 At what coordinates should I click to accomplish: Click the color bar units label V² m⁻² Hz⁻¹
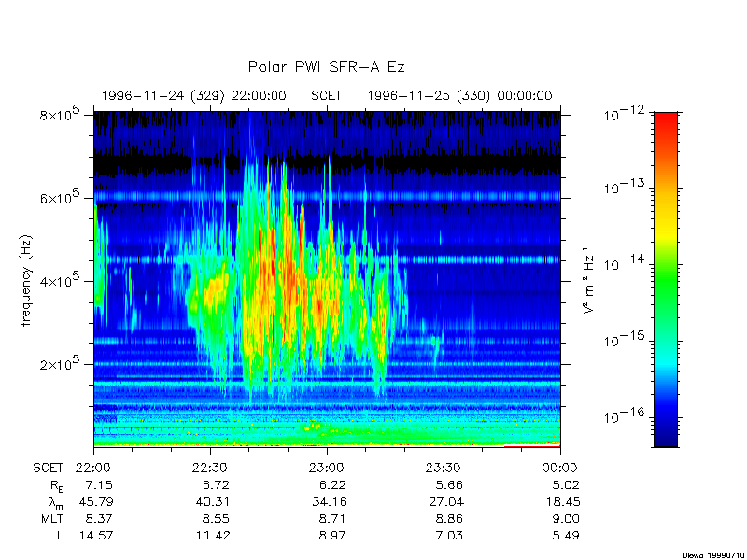point(589,280)
